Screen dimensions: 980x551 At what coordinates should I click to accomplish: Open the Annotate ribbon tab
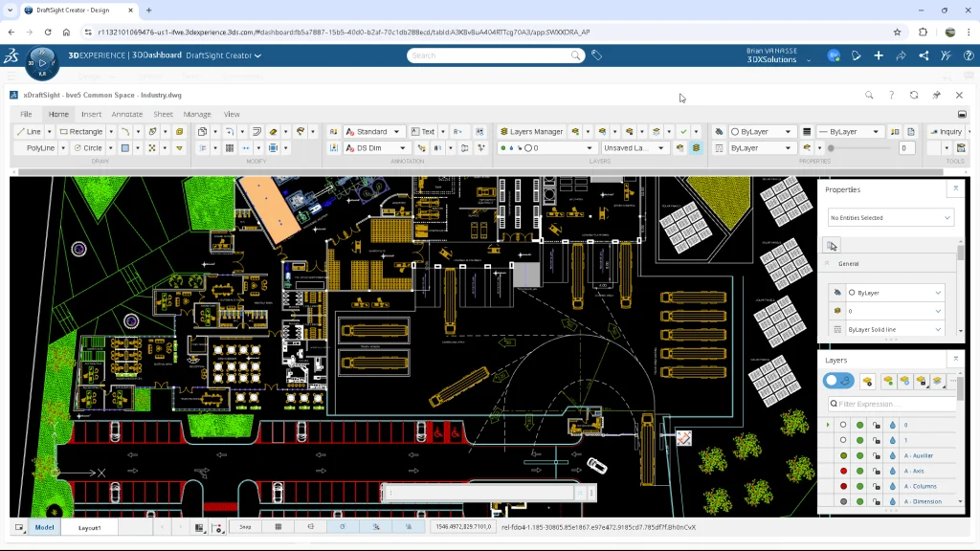tap(127, 114)
